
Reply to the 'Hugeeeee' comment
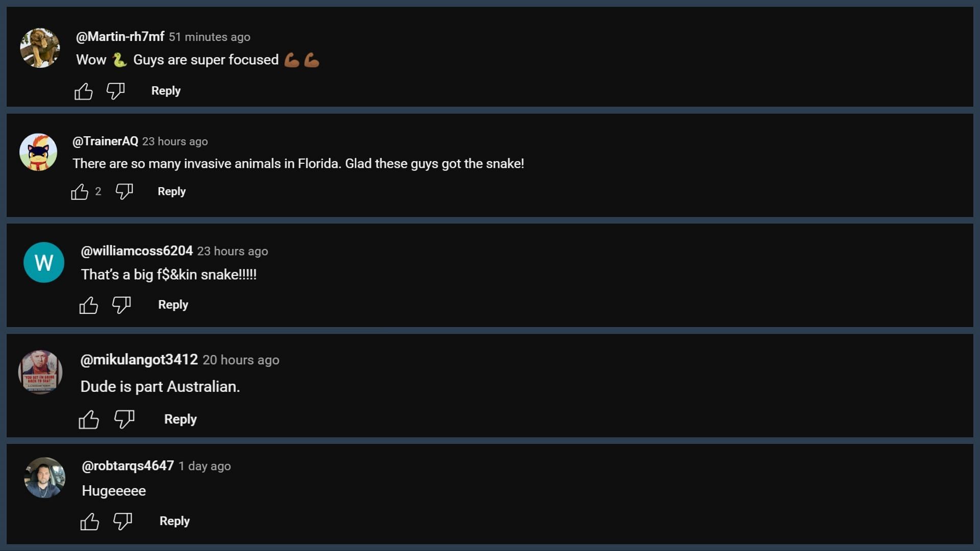click(x=175, y=521)
